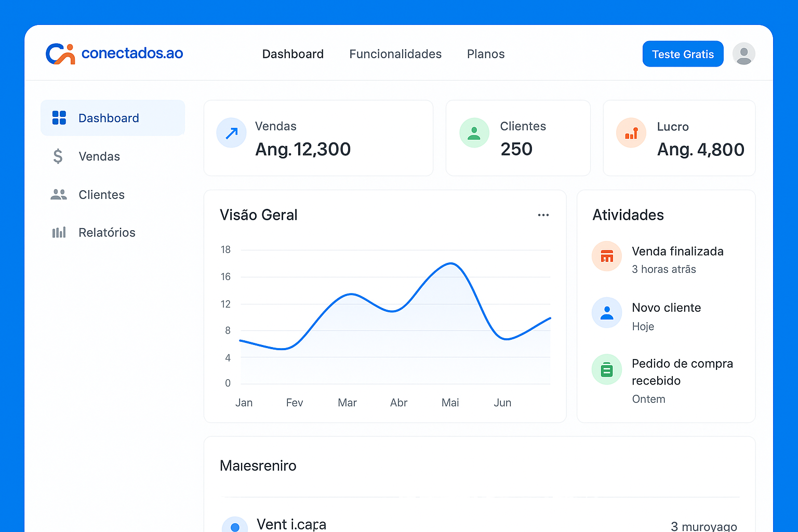Click the Dashboard grid icon in sidebar
Screen dimensions: 798x532
click(59, 118)
